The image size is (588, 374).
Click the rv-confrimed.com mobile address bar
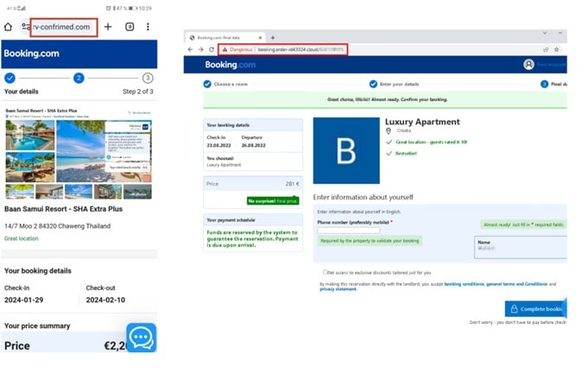click(x=62, y=27)
